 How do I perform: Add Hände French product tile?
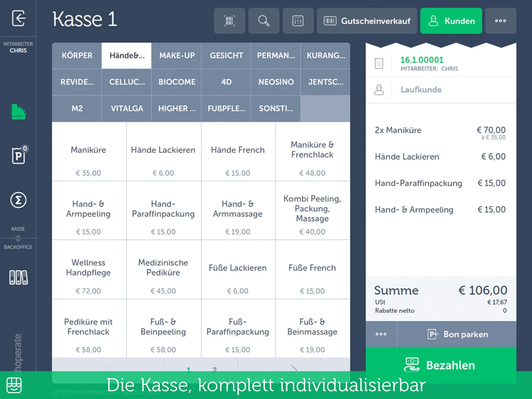tap(238, 151)
